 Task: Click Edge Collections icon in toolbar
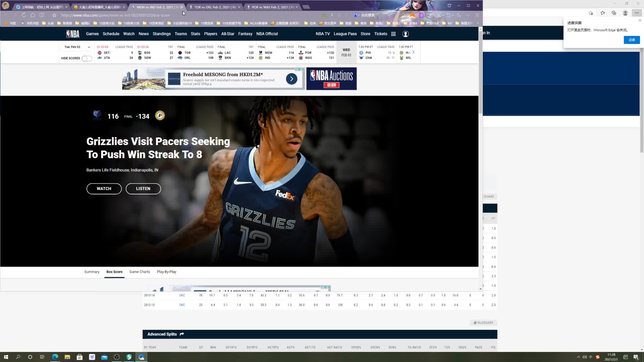click(x=614, y=13)
